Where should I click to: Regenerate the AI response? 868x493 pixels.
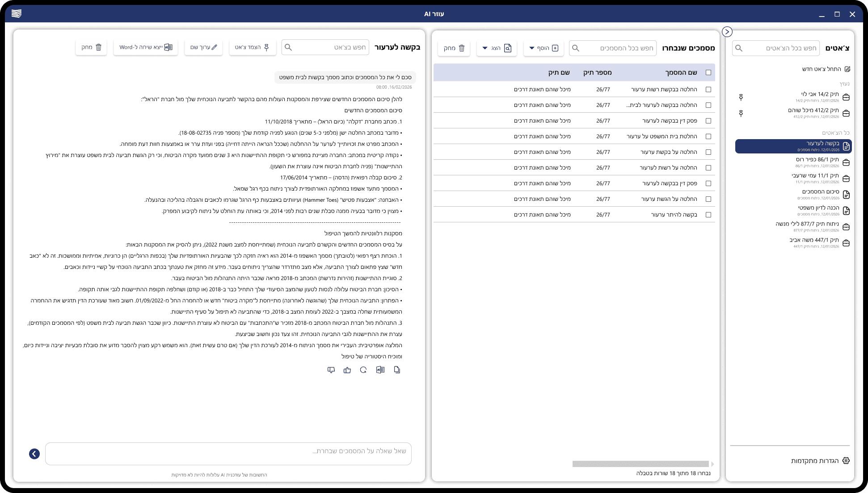coord(363,370)
